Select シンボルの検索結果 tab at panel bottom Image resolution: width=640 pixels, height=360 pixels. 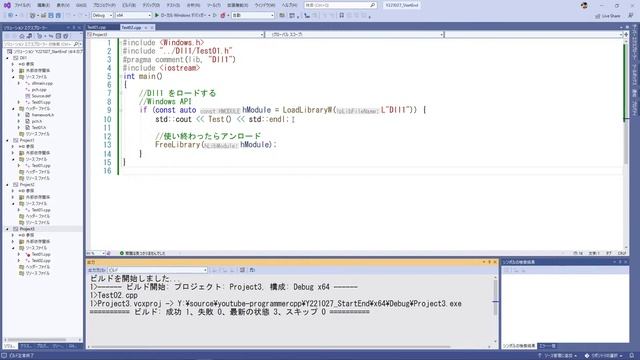pyautogui.click(x=519, y=346)
